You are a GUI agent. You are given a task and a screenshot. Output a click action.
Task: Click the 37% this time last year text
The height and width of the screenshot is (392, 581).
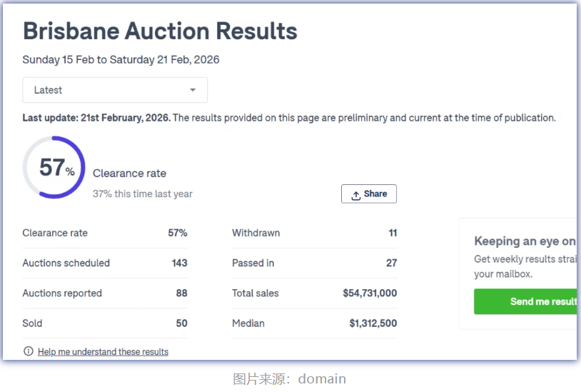tap(143, 194)
